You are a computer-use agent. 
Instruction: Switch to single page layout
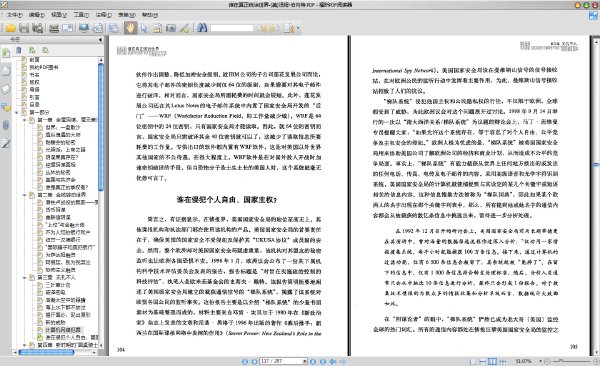tap(473, 361)
